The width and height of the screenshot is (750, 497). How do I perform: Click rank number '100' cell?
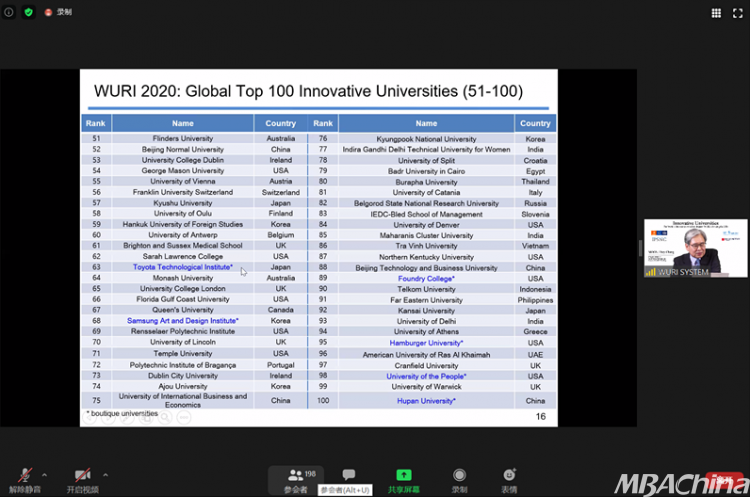click(x=323, y=400)
